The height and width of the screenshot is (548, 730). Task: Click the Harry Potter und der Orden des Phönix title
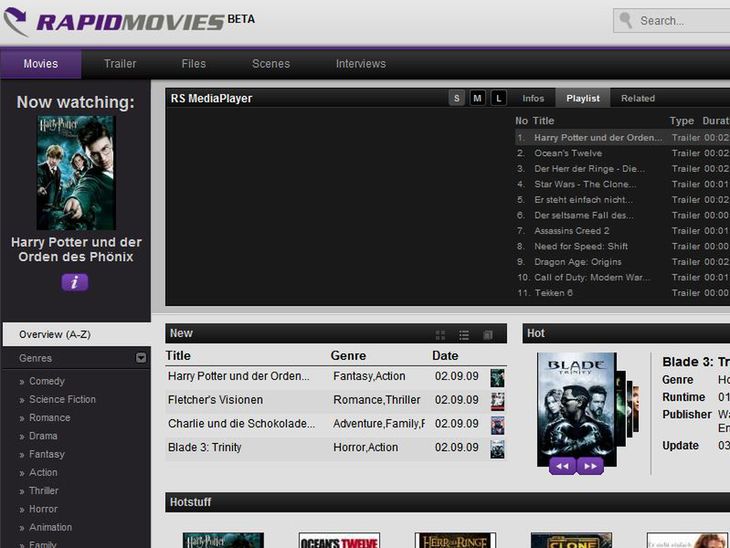pos(76,250)
